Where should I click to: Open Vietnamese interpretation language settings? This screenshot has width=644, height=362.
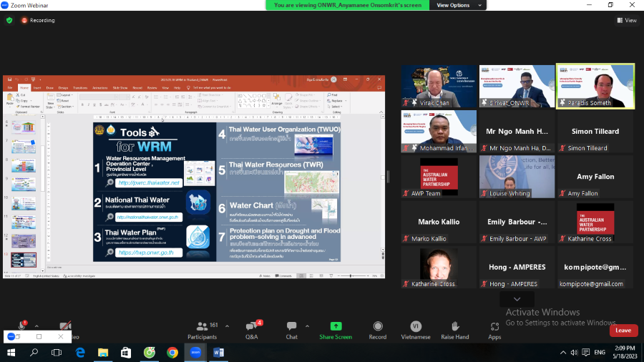pos(416,329)
